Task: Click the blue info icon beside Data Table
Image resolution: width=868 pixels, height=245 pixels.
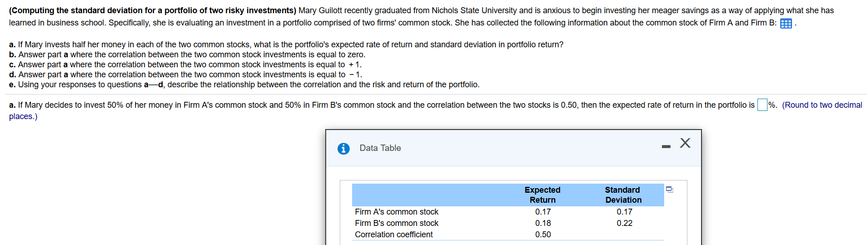Action: (x=343, y=149)
